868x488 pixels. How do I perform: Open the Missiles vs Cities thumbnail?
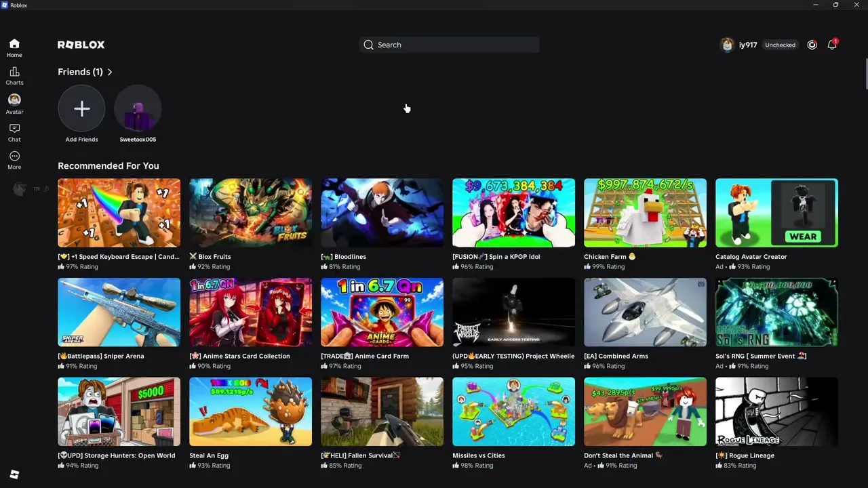coord(513,412)
